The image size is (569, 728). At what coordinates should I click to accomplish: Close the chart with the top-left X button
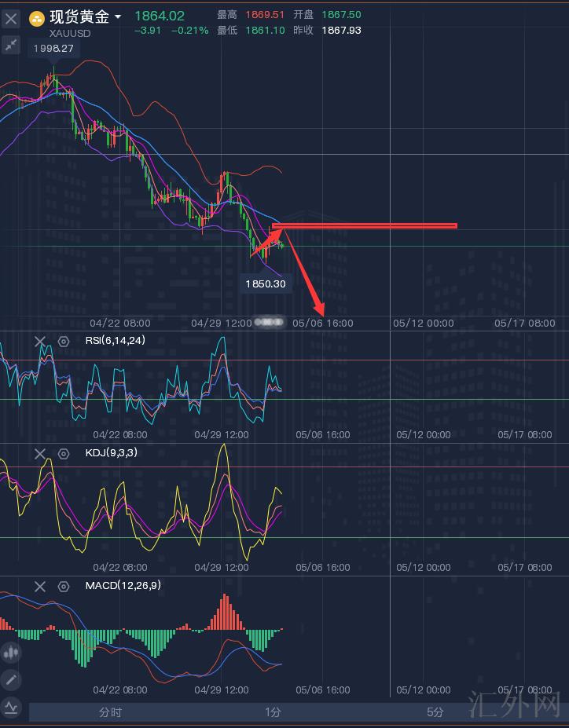tap(11, 18)
